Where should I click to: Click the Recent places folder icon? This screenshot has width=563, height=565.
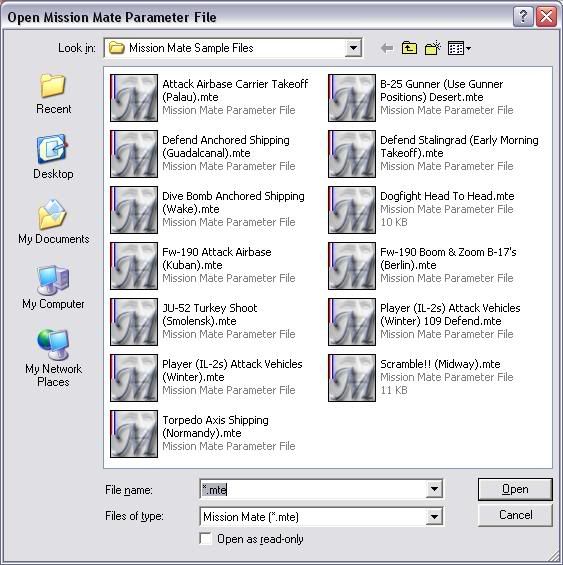(x=53, y=86)
